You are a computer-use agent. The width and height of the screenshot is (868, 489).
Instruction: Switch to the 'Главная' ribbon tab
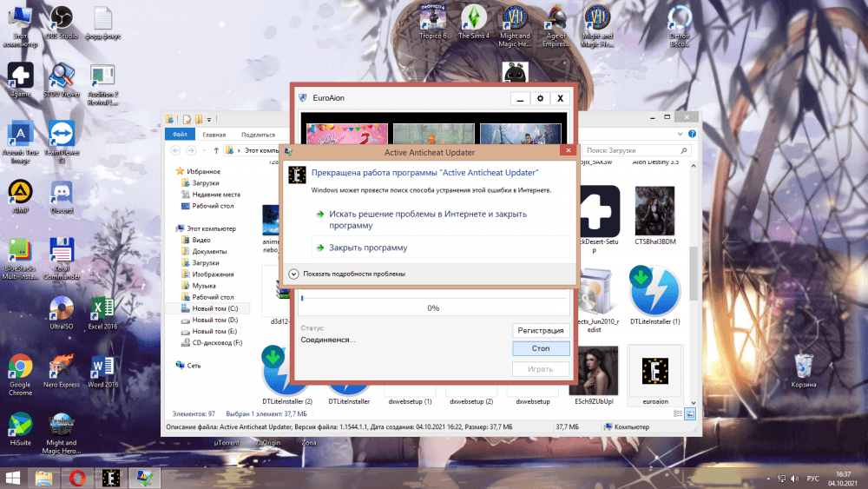coord(214,135)
